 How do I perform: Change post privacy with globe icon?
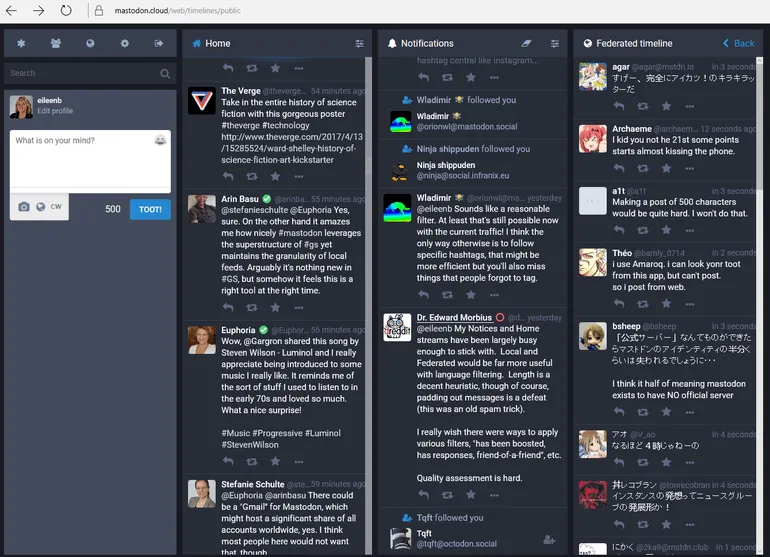[41, 207]
